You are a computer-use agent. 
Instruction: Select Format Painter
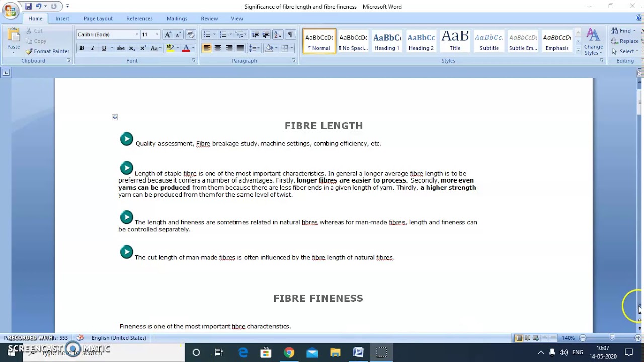click(x=47, y=51)
